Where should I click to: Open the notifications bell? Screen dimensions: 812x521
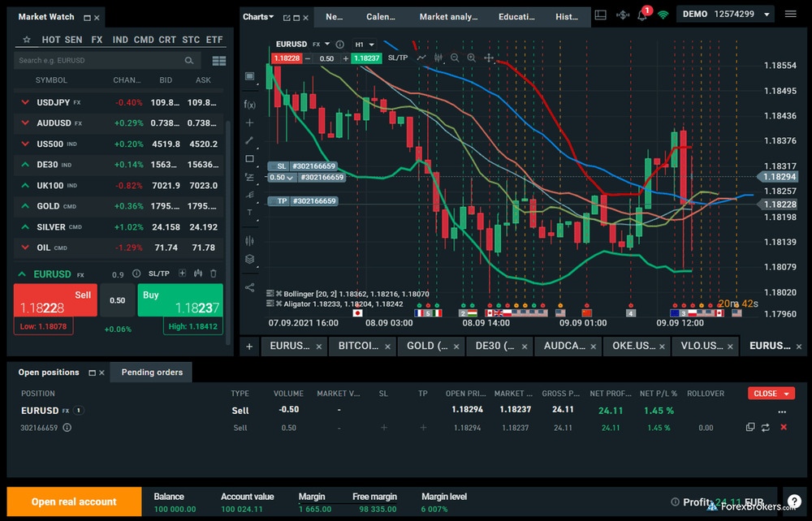coord(643,15)
